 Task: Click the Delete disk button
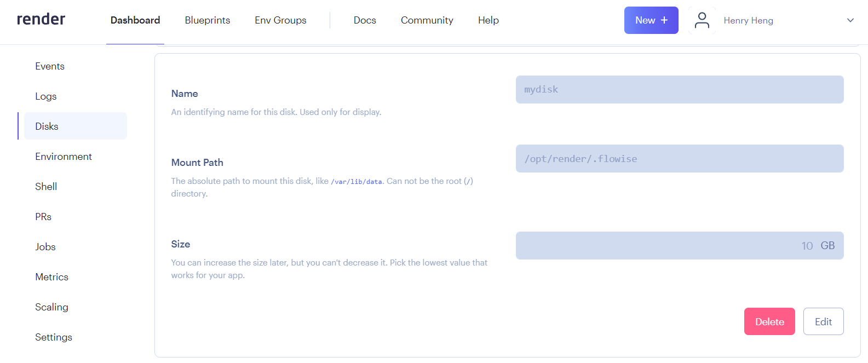point(769,321)
